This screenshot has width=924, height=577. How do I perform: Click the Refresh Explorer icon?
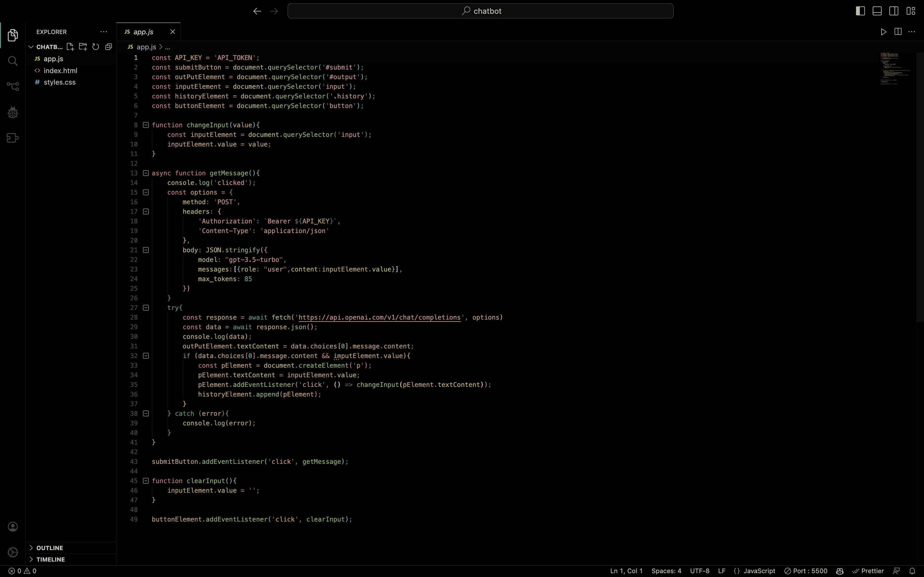(96, 47)
